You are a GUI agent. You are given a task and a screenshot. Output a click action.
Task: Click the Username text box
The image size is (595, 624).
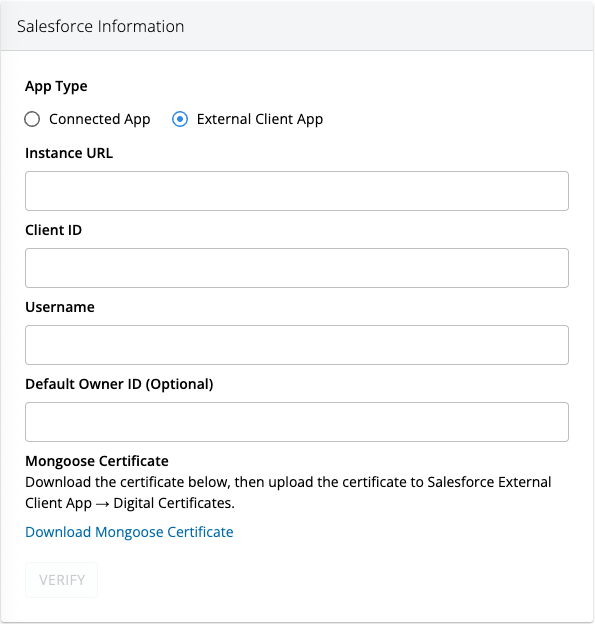point(297,345)
